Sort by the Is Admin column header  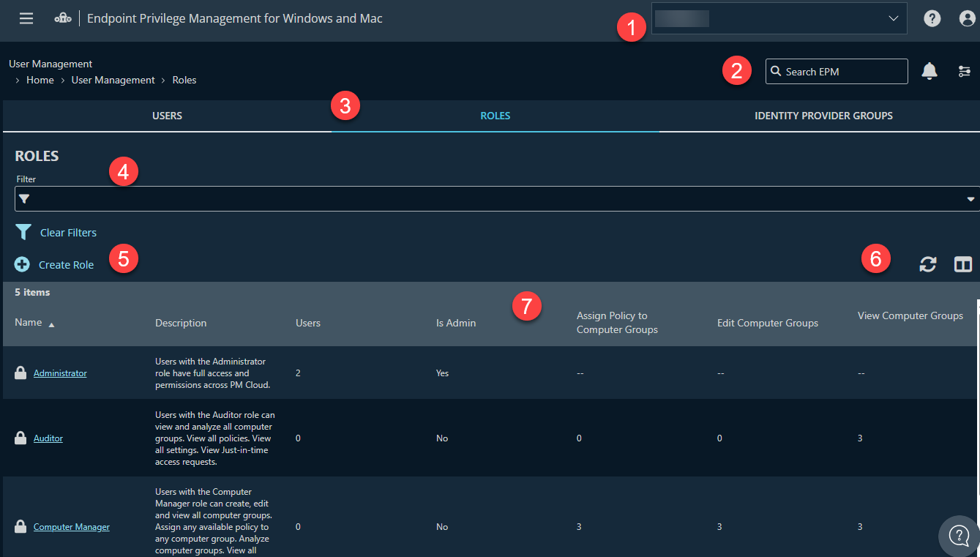[456, 323]
